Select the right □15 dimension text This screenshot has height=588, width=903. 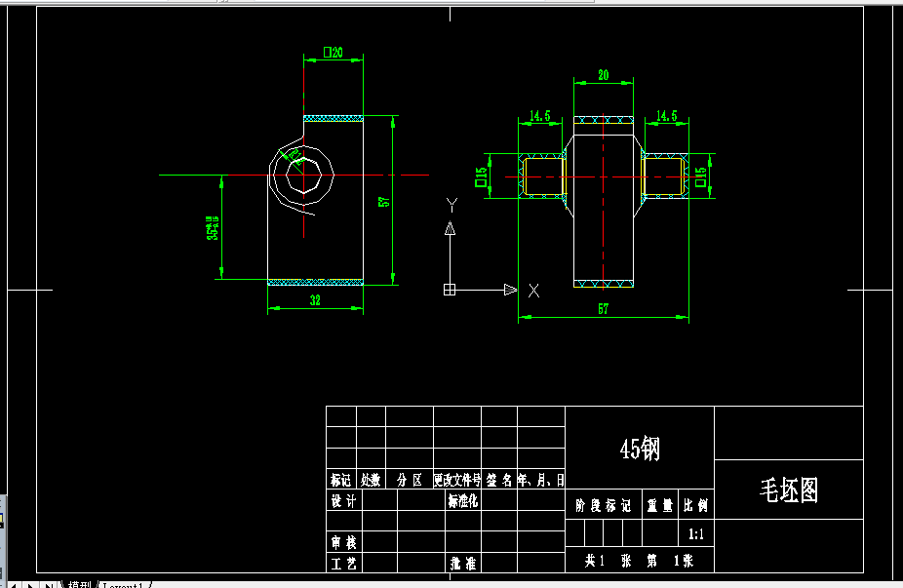700,176
